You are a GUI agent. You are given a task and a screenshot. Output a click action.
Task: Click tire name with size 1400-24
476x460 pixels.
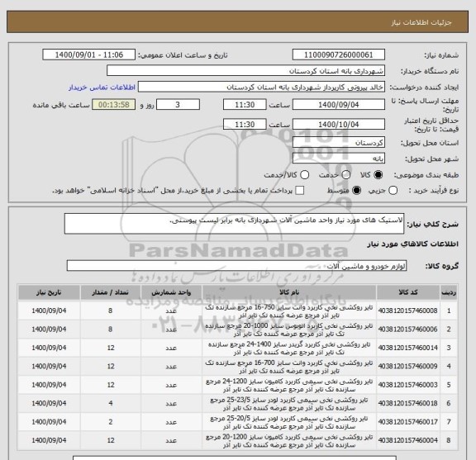289,349
